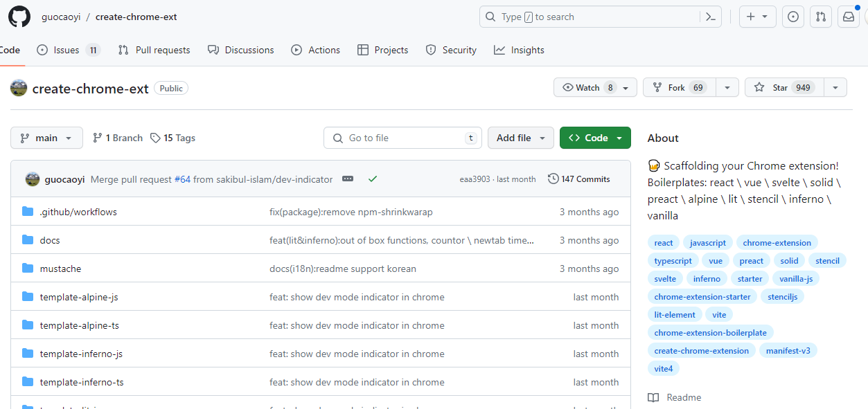868x409 pixels.
Task: Select the vite4 topic tag
Action: pyautogui.click(x=664, y=369)
